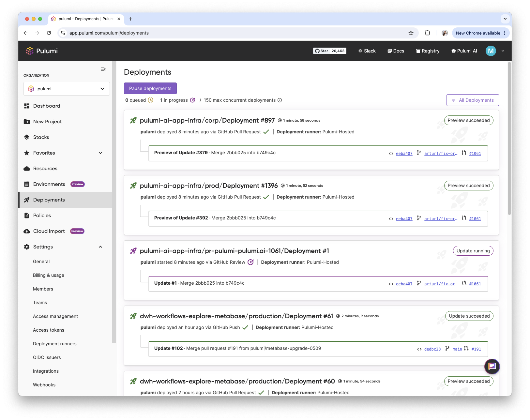Reload the page
530x420 pixels.
pyautogui.click(x=49, y=33)
